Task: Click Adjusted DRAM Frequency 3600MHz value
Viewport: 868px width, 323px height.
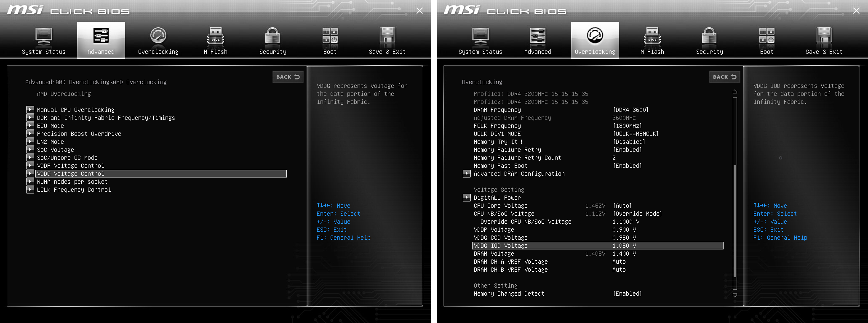Action: [624, 118]
